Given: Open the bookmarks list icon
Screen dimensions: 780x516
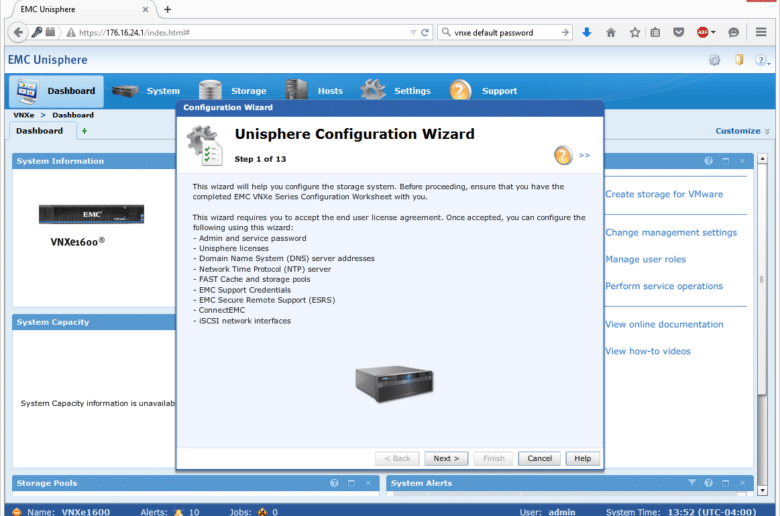Looking at the screenshot, I should point(655,32).
